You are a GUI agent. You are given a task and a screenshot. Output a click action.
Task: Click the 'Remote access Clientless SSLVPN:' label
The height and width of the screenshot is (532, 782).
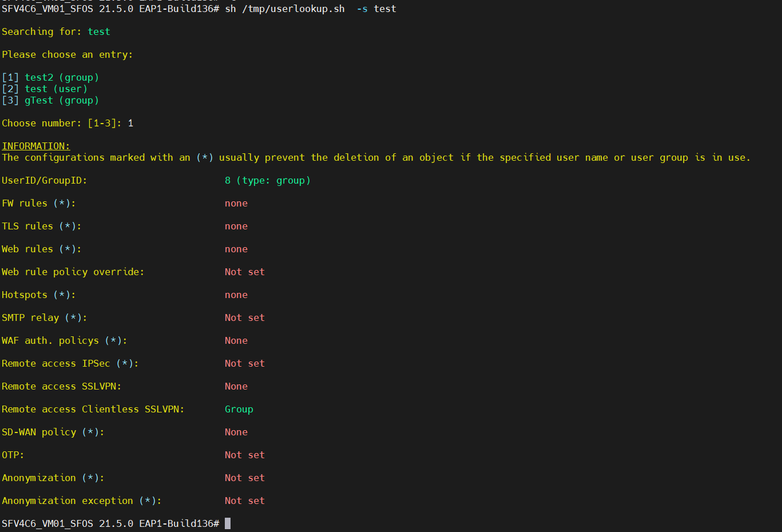(x=93, y=409)
